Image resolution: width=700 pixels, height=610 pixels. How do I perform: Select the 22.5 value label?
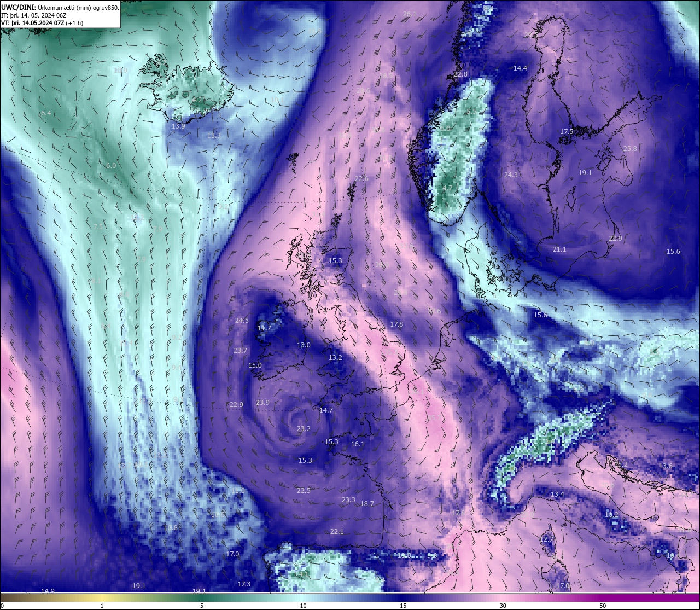coord(304,490)
